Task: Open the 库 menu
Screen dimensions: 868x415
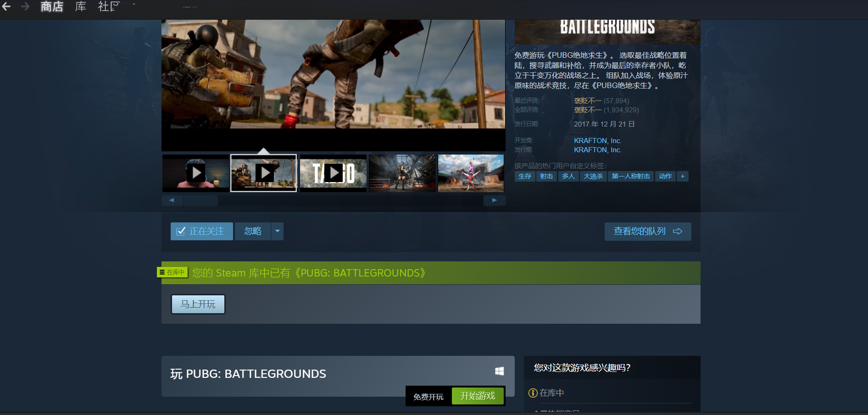Action: [81, 6]
